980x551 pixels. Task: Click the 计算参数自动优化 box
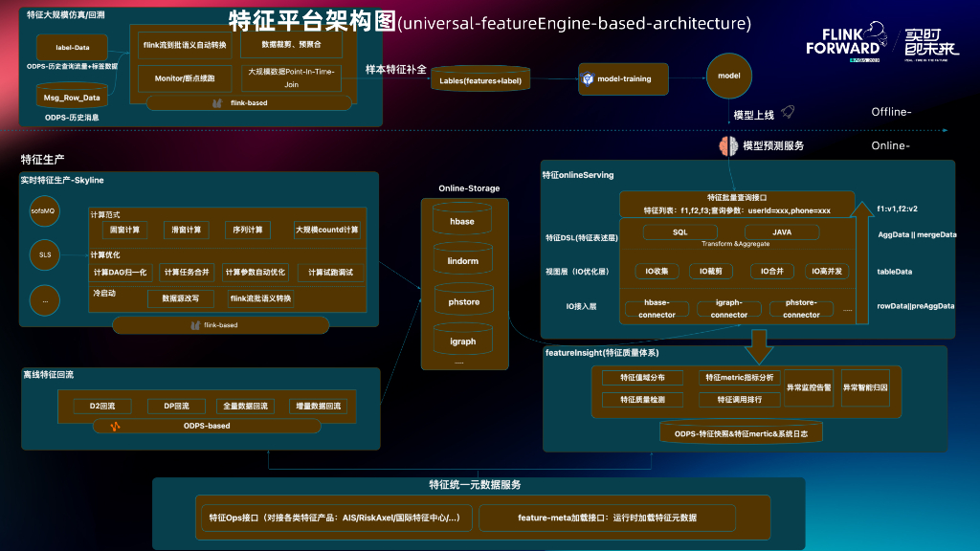click(x=255, y=273)
